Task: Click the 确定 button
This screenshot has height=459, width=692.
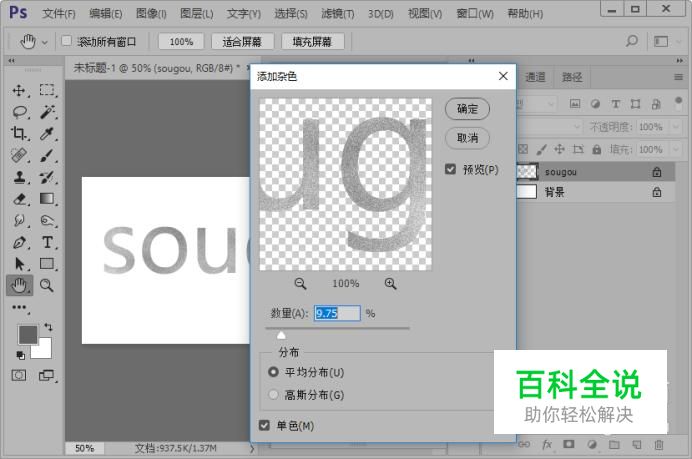Action: (x=467, y=109)
